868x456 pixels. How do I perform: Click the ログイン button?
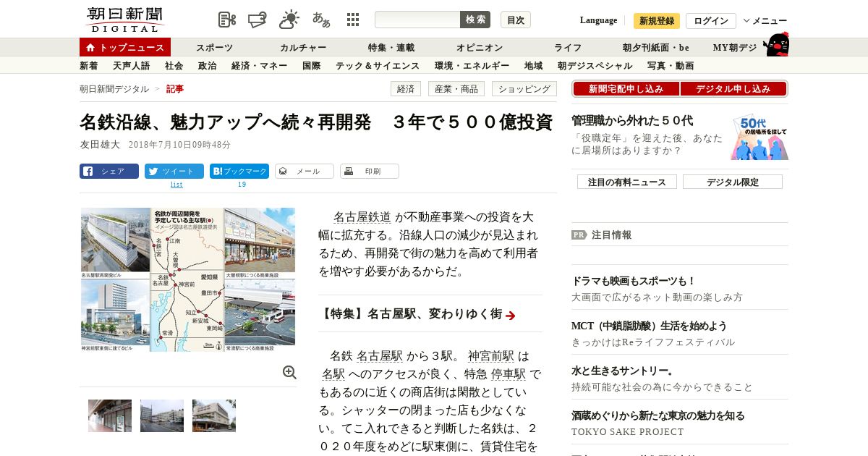[x=711, y=21]
